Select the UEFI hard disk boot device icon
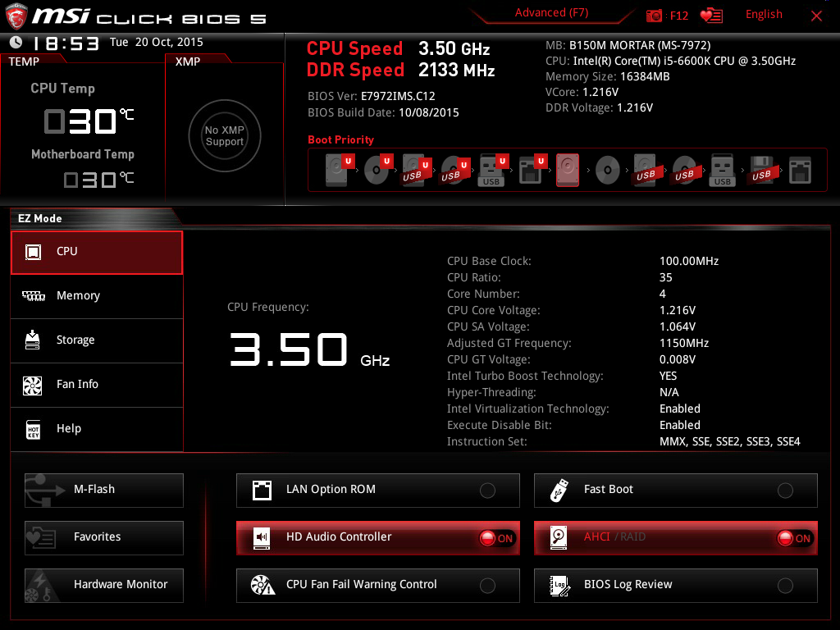The width and height of the screenshot is (840, 630). 339,171
